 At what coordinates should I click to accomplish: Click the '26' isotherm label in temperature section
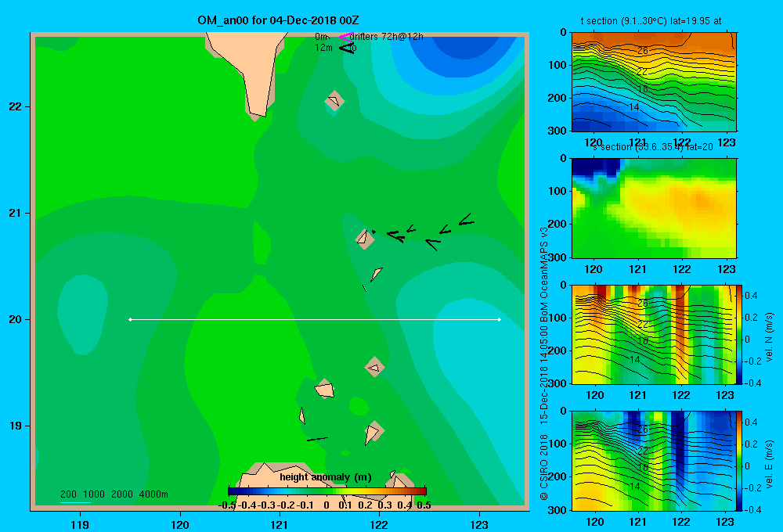(x=643, y=50)
